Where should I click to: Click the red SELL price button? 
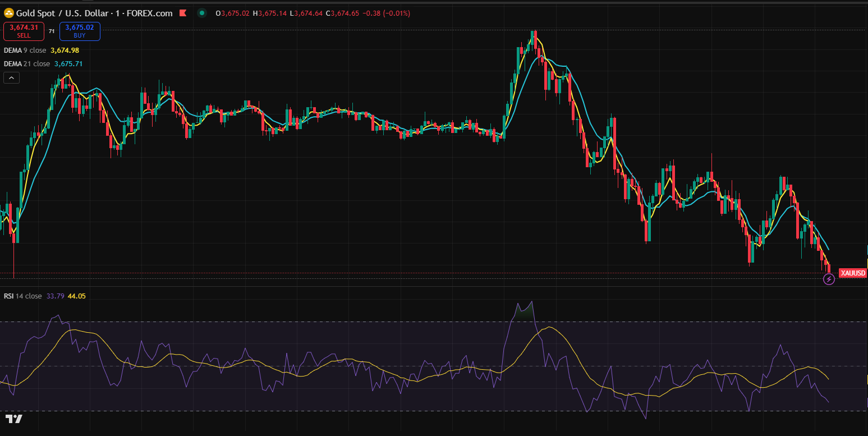pos(24,31)
